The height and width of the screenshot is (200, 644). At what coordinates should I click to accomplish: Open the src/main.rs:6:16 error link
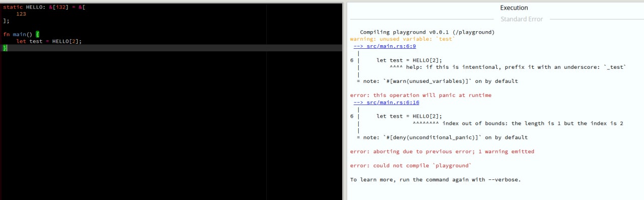point(386,102)
